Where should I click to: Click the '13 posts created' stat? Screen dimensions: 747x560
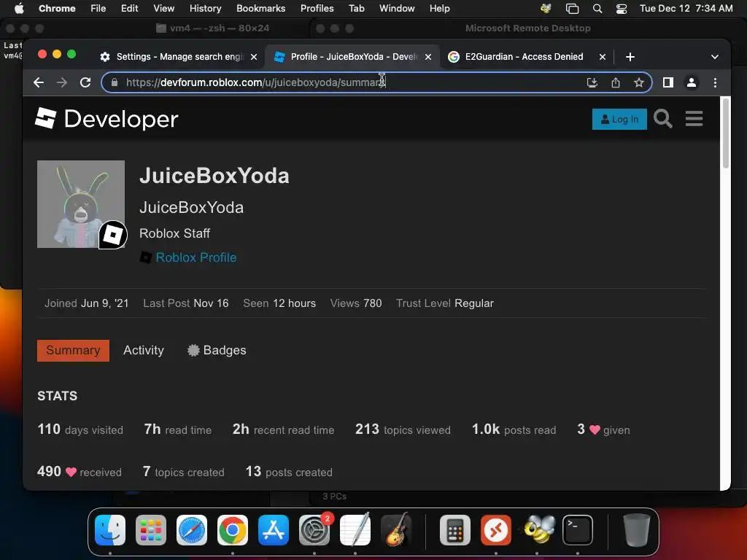click(x=289, y=472)
